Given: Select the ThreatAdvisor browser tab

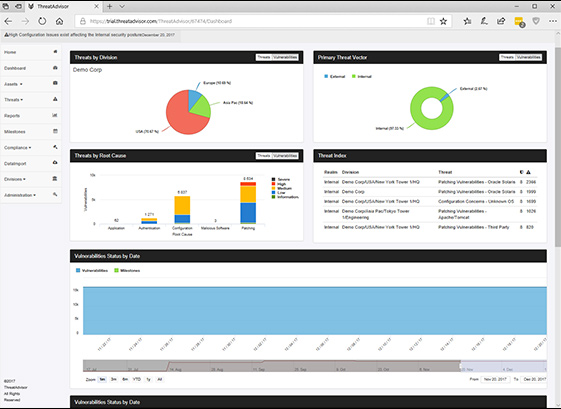Looking at the screenshot, I should (x=64, y=6).
